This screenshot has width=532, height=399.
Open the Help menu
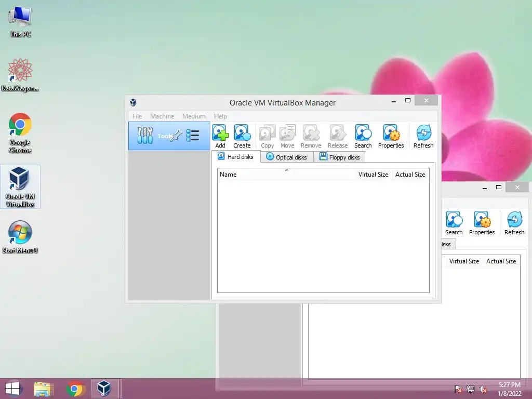220,116
